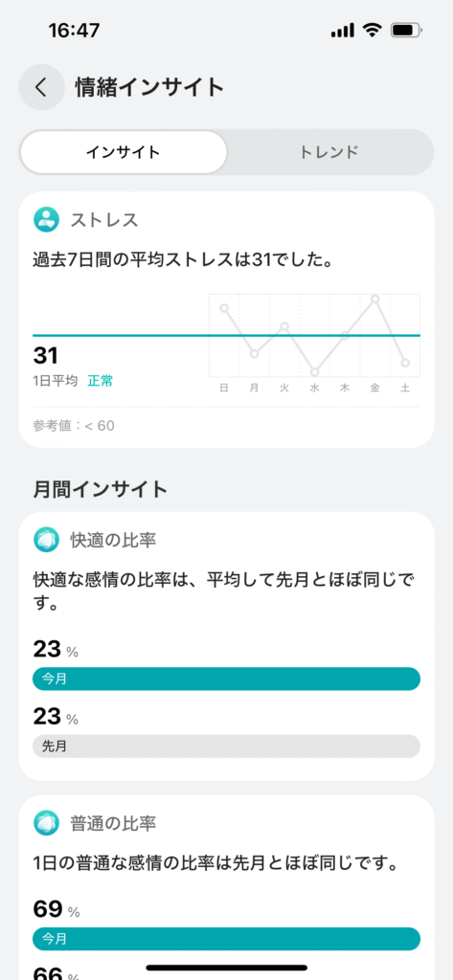Tap the 快適の比率 icon
Viewport: 453px width, 980px height.
(x=46, y=540)
